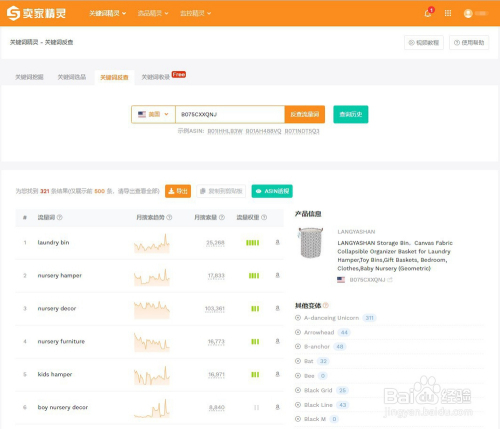
Task: Click the orange 导出 export button
Action: [178, 191]
